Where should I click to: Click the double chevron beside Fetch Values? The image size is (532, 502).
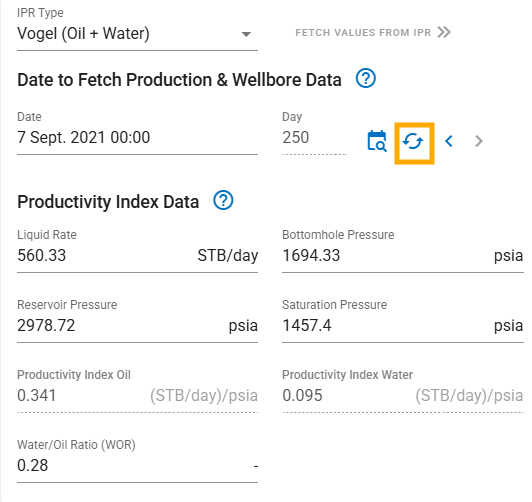444,32
